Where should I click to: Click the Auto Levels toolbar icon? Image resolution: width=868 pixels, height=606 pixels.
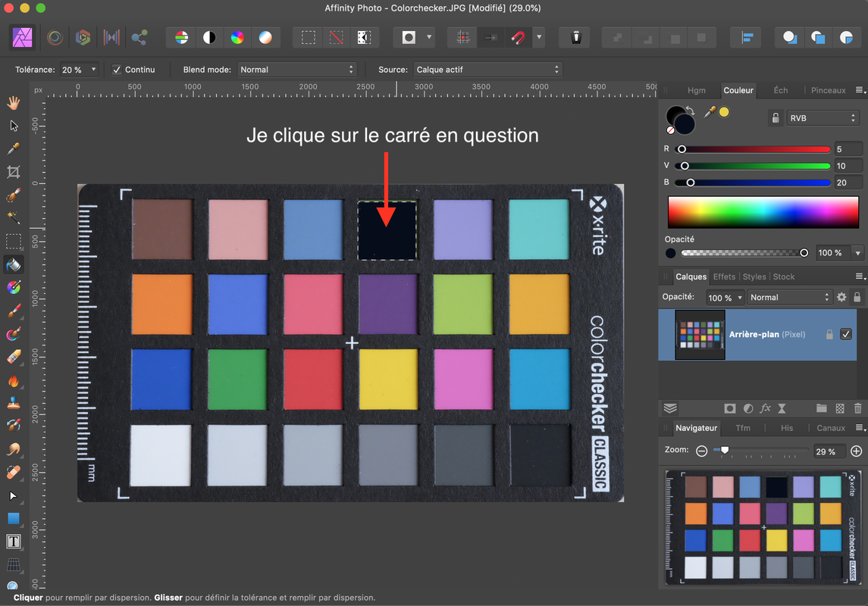click(x=181, y=38)
